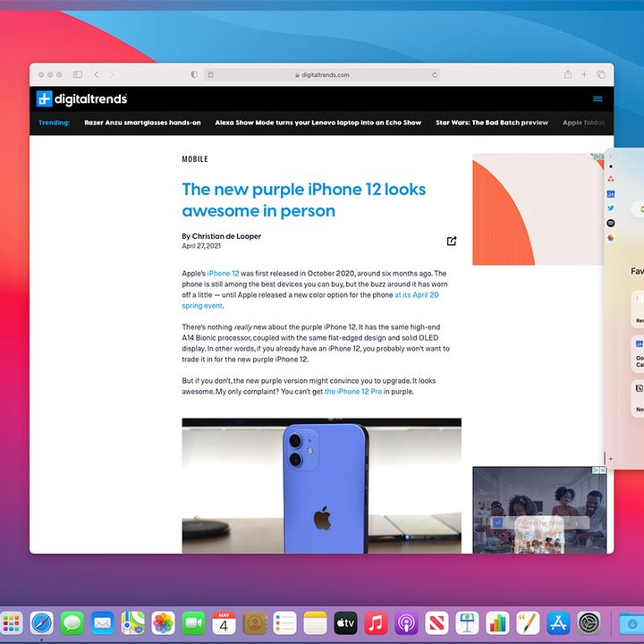The image size is (644, 644).
Task: Go forward using the Safari forward arrow
Action: 111,74
